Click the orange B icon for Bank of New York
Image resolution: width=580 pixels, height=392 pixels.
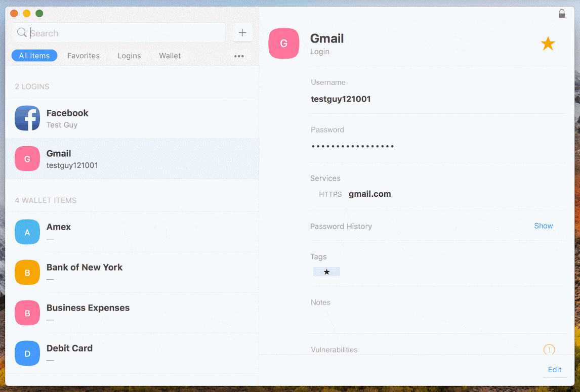tap(27, 272)
